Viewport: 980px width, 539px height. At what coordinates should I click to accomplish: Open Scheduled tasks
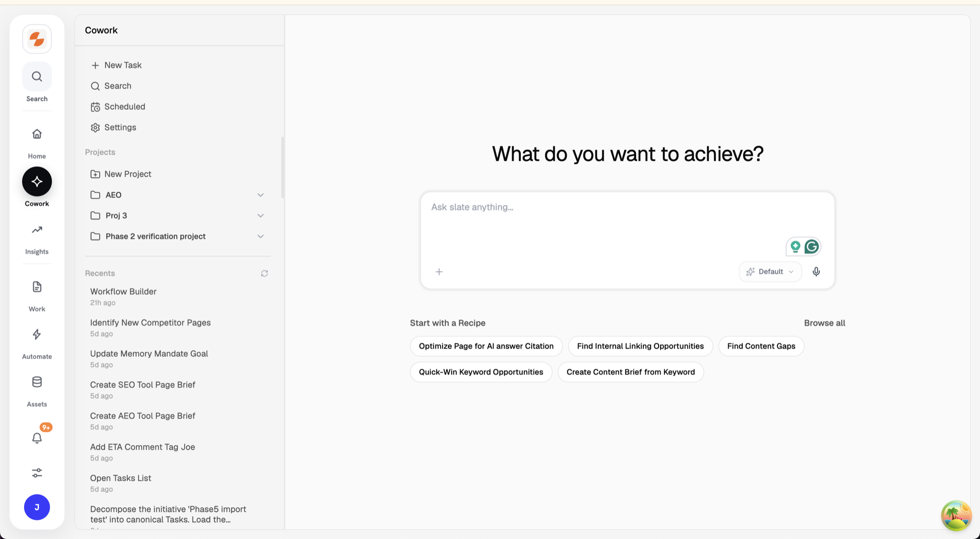tap(119, 106)
